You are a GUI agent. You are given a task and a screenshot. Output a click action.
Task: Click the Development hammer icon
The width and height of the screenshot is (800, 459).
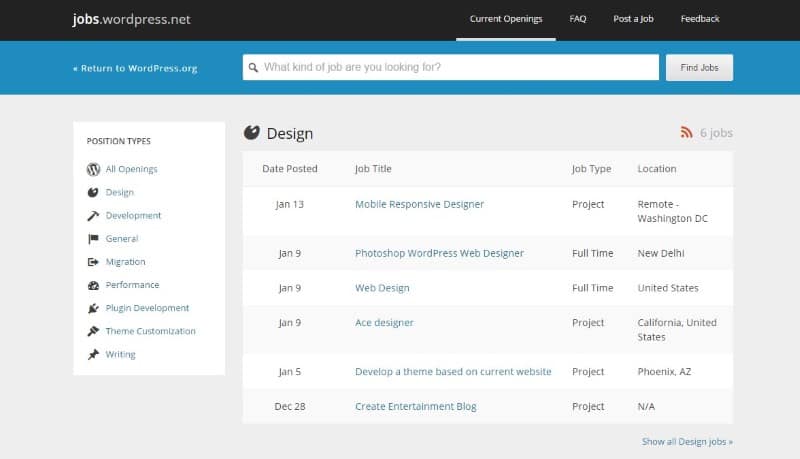(93, 216)
